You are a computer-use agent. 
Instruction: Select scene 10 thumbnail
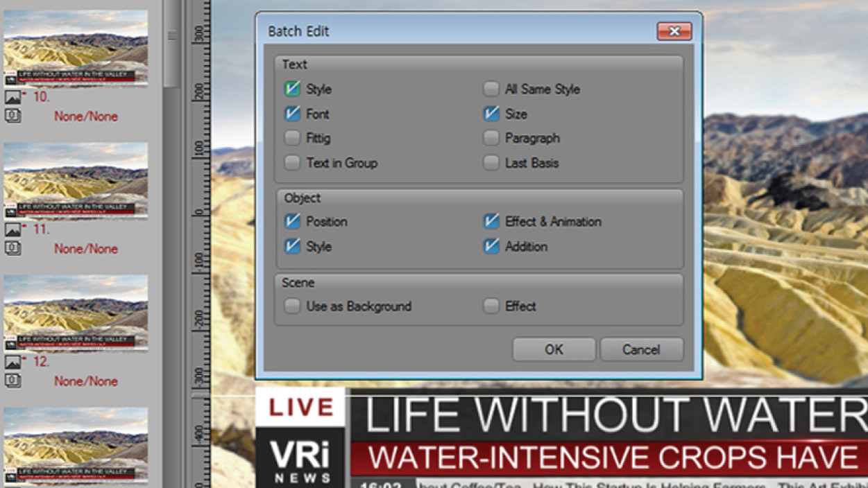76,48
